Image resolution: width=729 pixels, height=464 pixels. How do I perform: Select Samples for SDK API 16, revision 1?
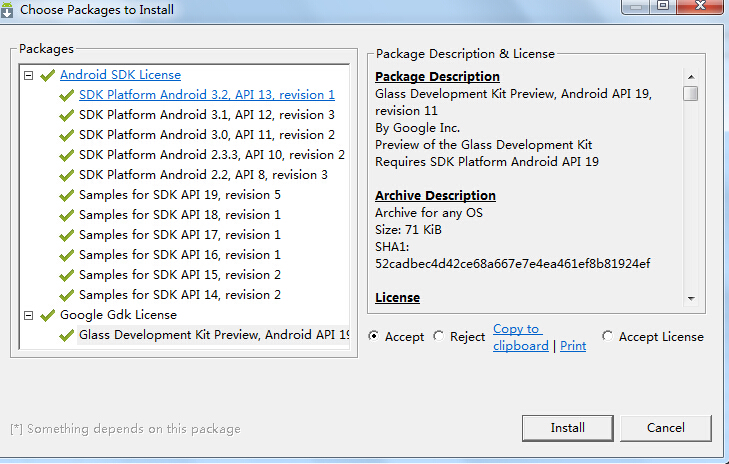[x=180, y=255]
